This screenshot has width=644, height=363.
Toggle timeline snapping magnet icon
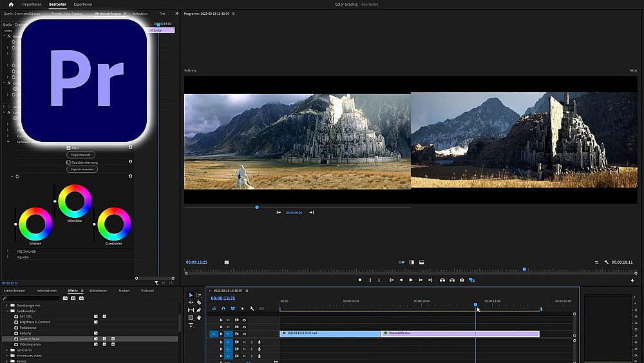[223, 308]
